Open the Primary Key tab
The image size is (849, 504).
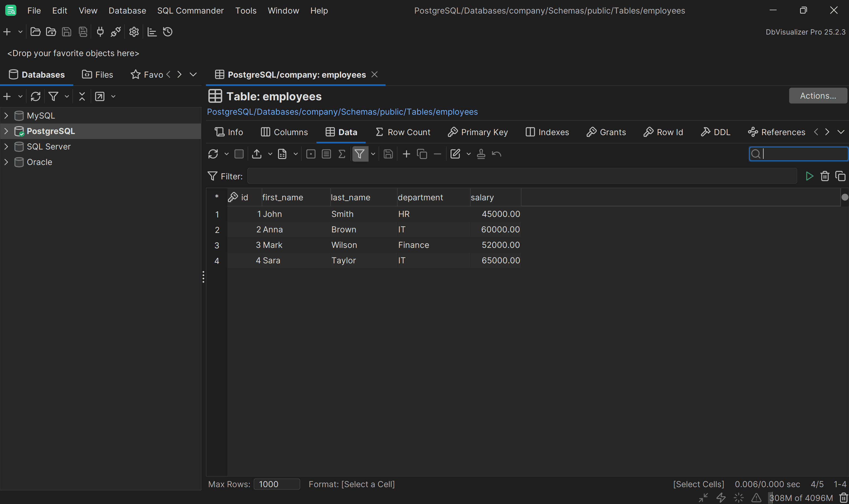[478, 132]
